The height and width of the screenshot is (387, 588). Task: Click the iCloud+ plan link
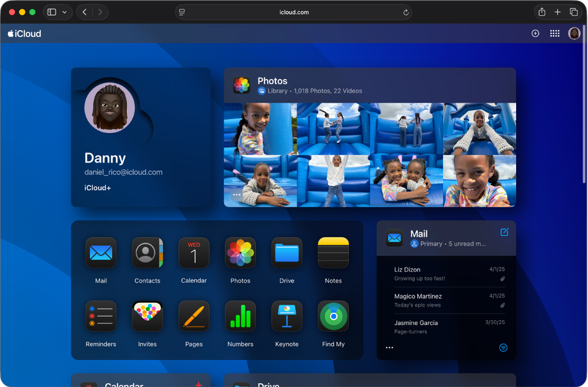(97, 188)
